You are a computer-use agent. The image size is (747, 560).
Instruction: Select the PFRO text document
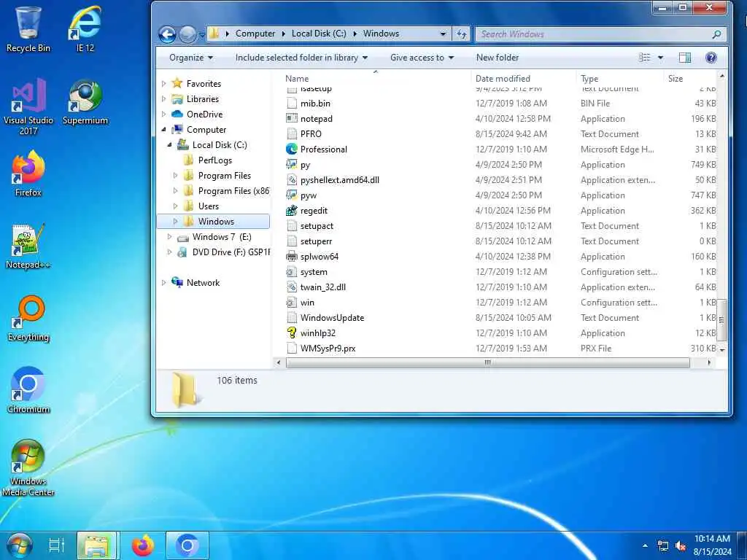(311, 134)
